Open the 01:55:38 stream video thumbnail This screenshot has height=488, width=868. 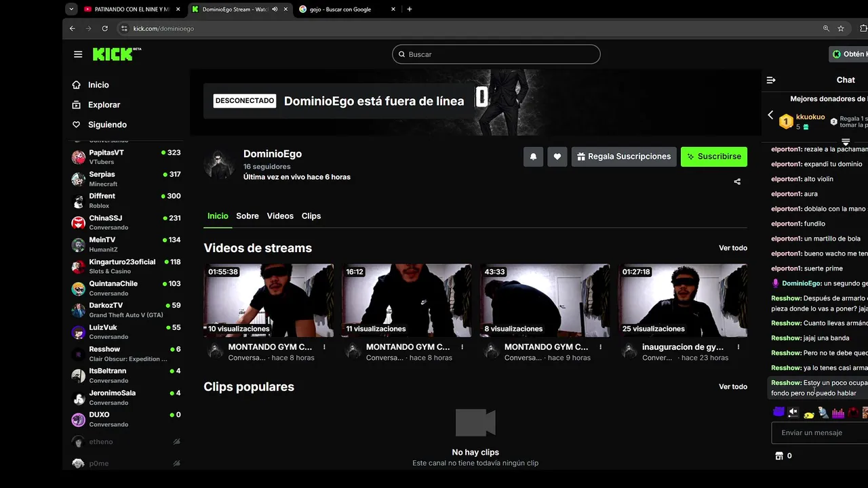coord(269,300)
